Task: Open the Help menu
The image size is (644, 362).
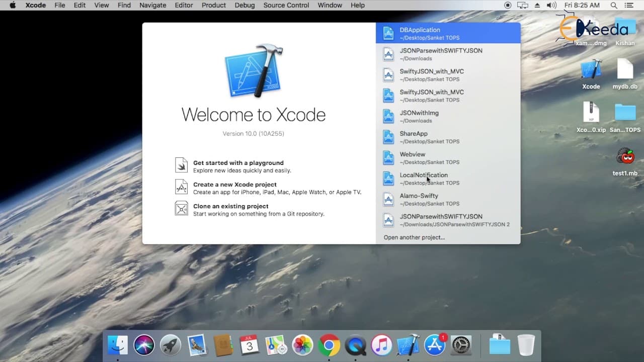Action: click(358, 5)
